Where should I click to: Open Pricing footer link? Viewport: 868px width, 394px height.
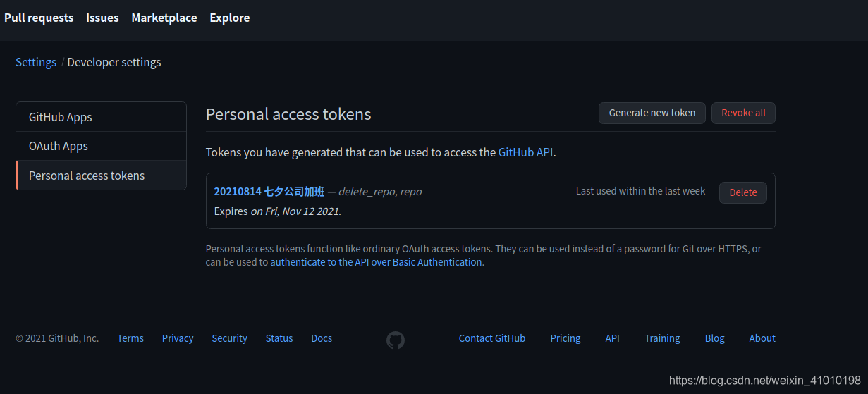[x=566, y=338]
